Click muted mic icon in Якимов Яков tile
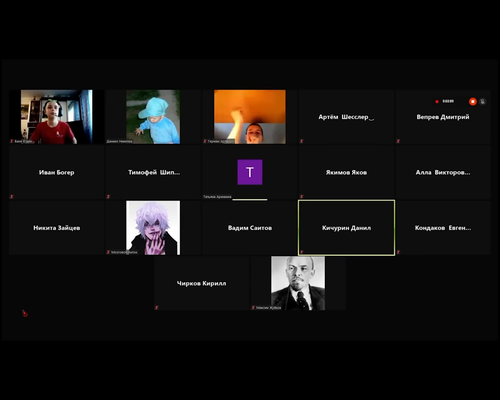 click(x=301, y=197)
